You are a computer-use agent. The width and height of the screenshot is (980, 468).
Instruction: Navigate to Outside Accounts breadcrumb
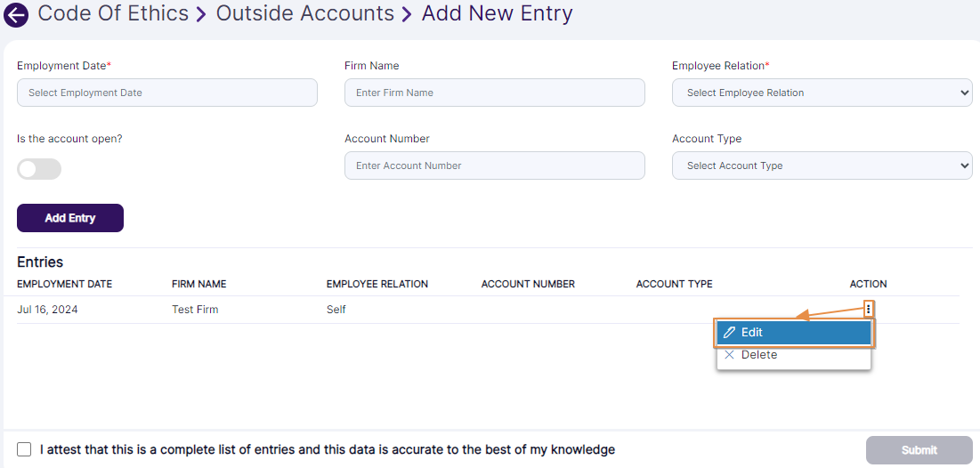click(x=304, y=14)
